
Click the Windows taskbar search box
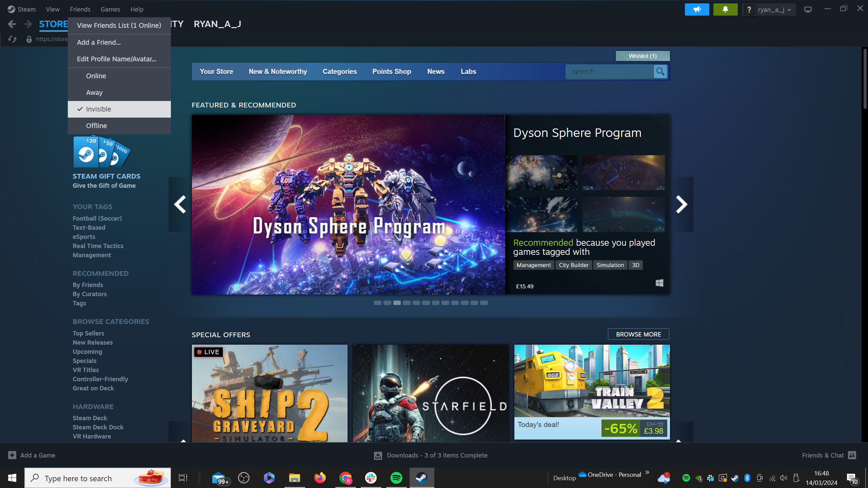coord(98,478)
